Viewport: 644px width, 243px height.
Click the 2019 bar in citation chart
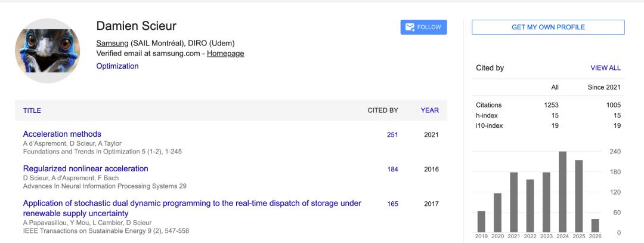coord(481,222)
